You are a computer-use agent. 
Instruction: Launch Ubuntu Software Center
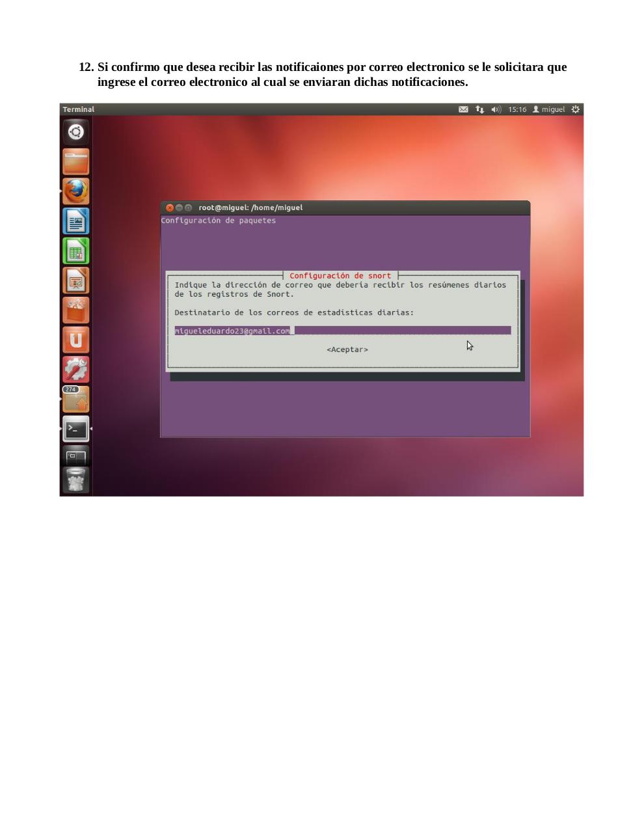76,310
